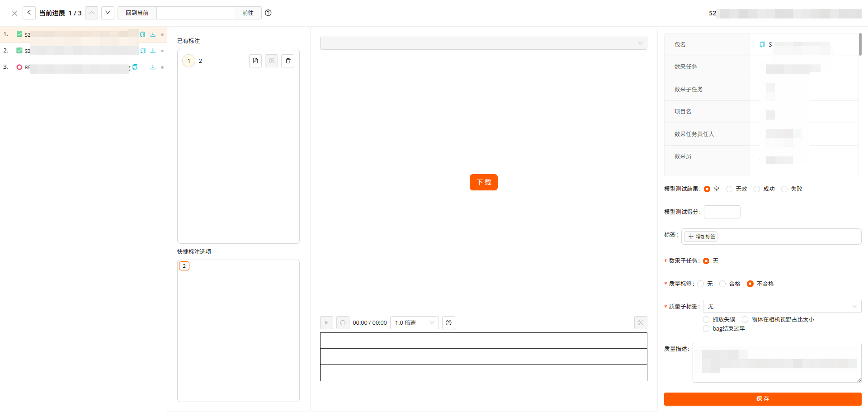This screenshot has width=868, height=412.
Task: Click the download icon in list row 1
Action: (153, 35)
